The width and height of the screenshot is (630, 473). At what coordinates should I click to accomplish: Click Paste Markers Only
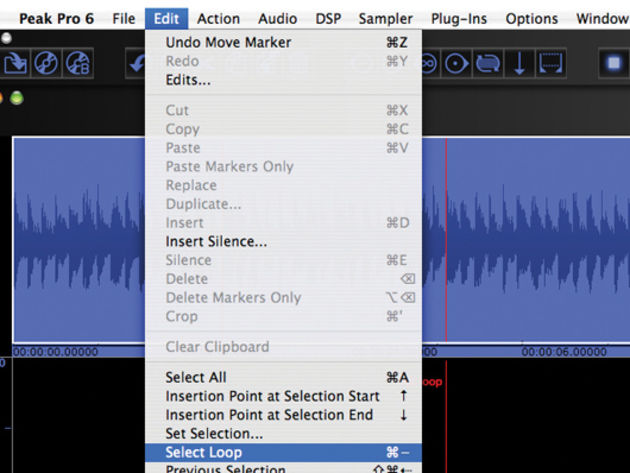coord(283,166)
